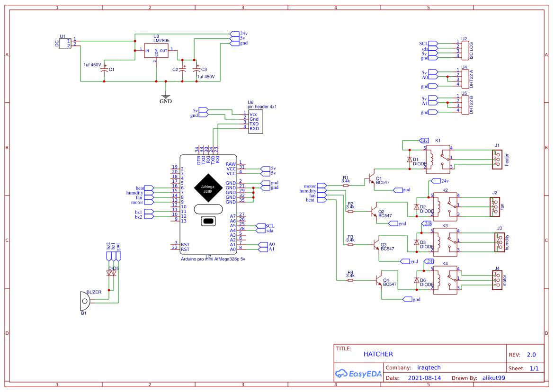Click the AtMega328P chip graphic on U7

[x=208, y=188]
